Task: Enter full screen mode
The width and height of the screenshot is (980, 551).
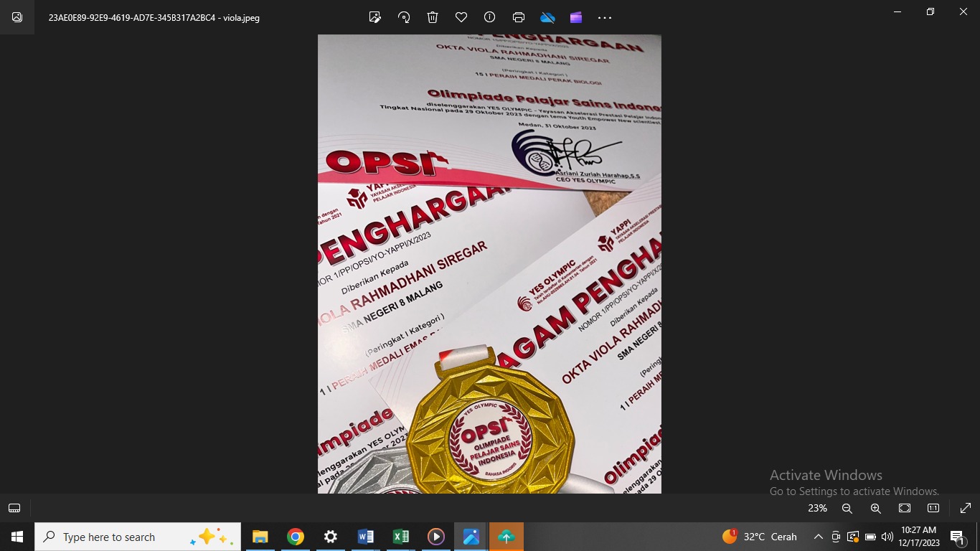Action: coord(966,508)
